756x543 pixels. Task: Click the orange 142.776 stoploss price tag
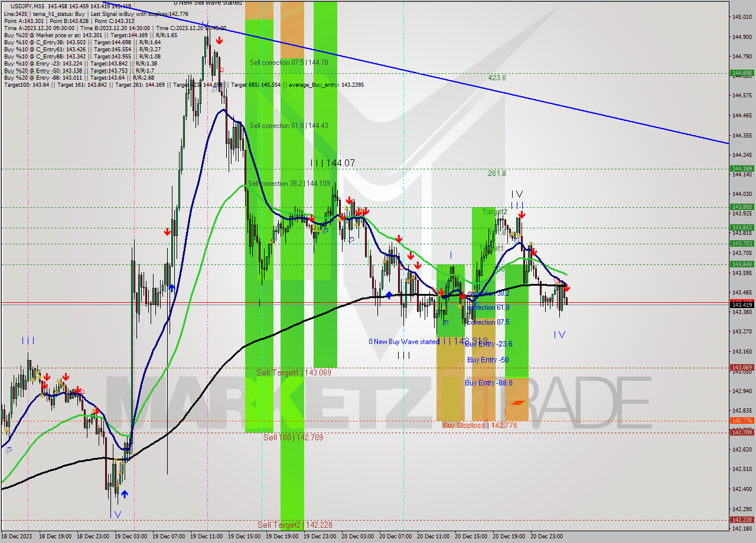point(742,420)
